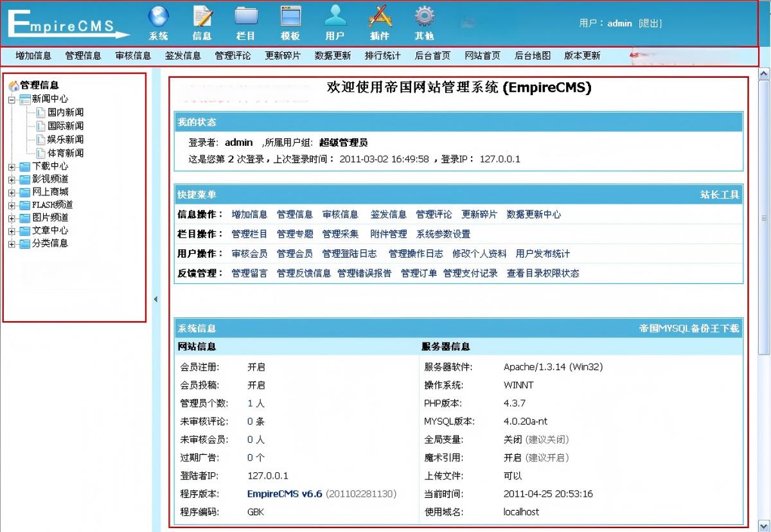
Task: Click the EmpireCMS v6.6 version link
Action: 285,494
